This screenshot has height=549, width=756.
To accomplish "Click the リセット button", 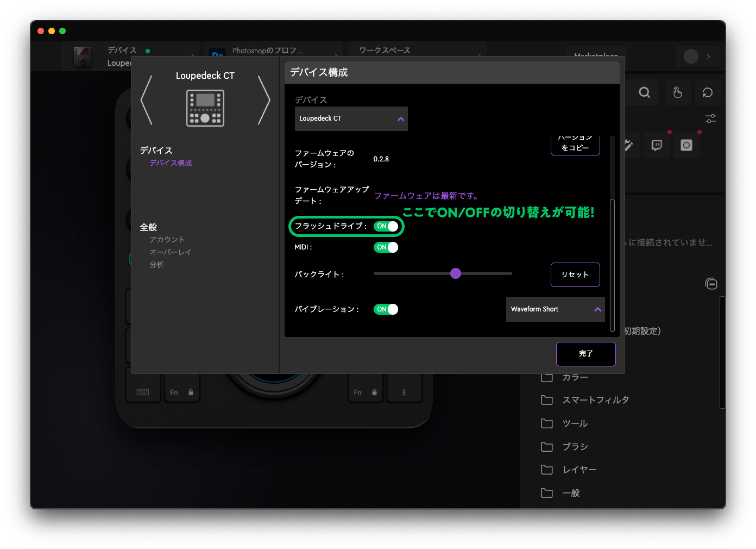I will click(x=575, y=274).
